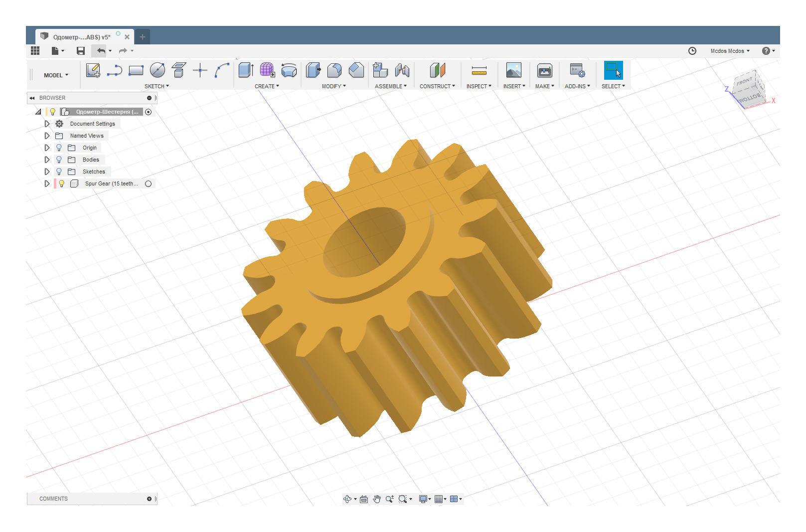The width and height of the screenshot is (806, 532).
Task: Undo the last action
Action: click(x=101, y=50)
